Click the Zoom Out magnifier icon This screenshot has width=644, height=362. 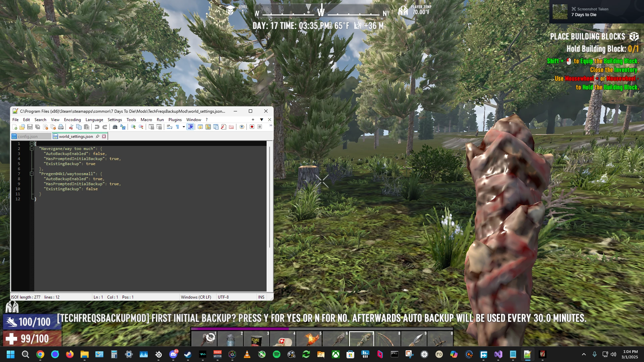click(x=141, y=127)
